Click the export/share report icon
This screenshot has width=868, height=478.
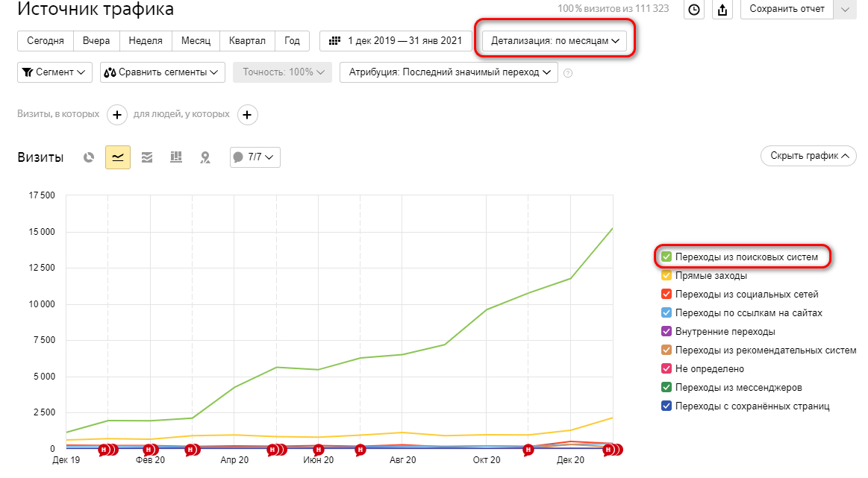pos(722,10)
